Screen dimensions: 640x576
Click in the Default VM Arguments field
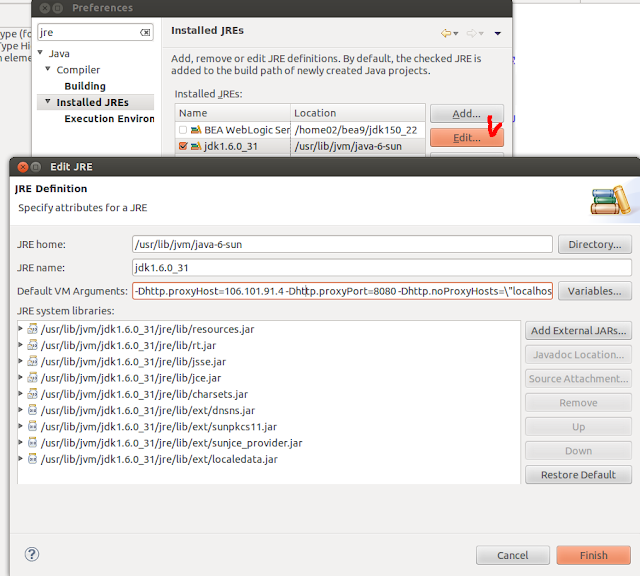click(x=342, y=291)
